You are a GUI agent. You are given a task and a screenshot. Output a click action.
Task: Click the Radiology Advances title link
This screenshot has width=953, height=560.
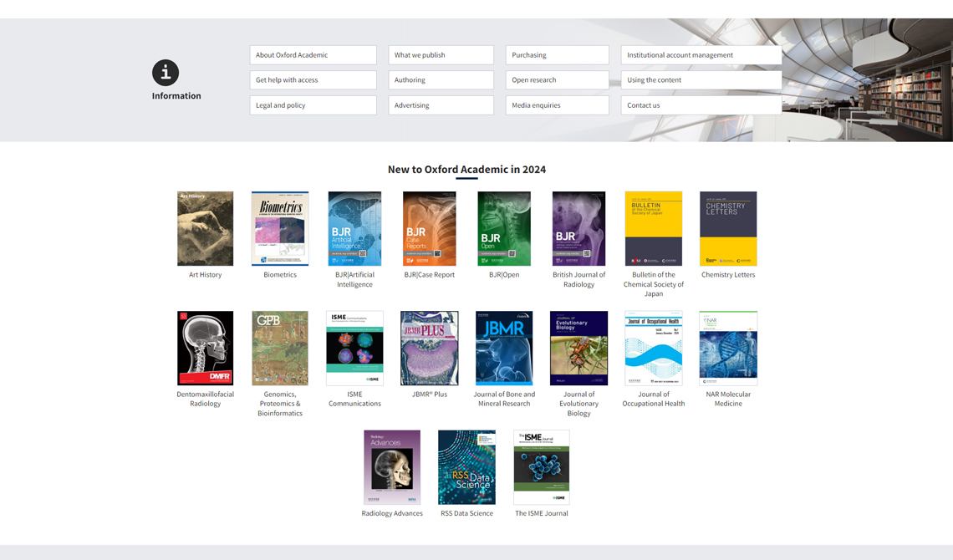point(392,513)
